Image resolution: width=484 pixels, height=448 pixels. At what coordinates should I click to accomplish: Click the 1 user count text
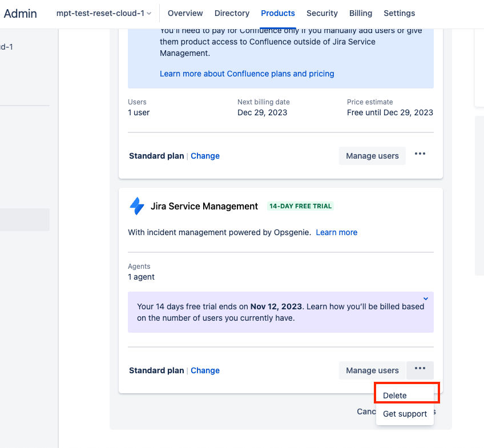click(139, 112)
